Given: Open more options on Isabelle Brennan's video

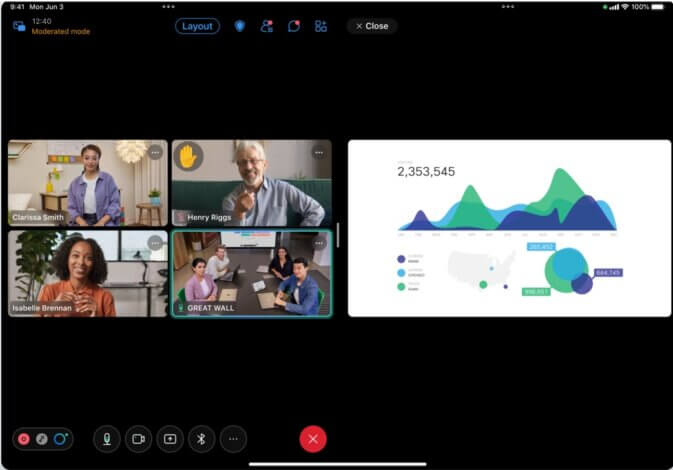Looking at the screenshot, I should point(155,243).
